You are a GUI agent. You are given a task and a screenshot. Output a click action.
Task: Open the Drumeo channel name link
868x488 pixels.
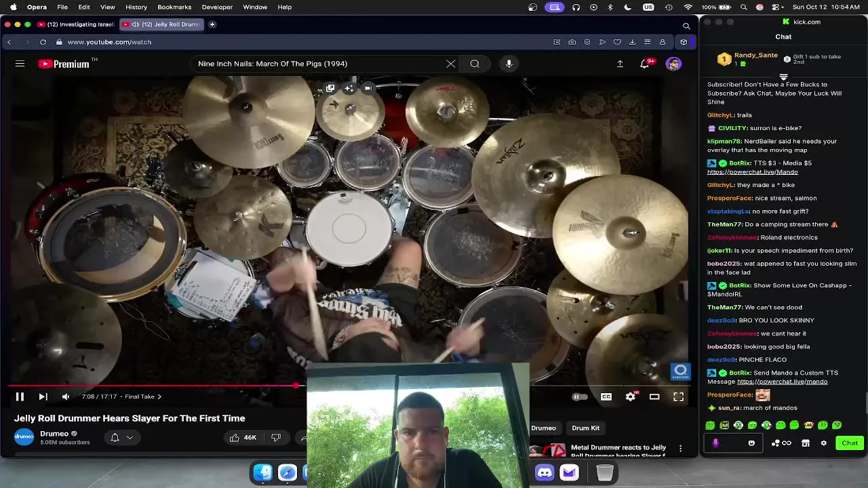coord(54,434)
